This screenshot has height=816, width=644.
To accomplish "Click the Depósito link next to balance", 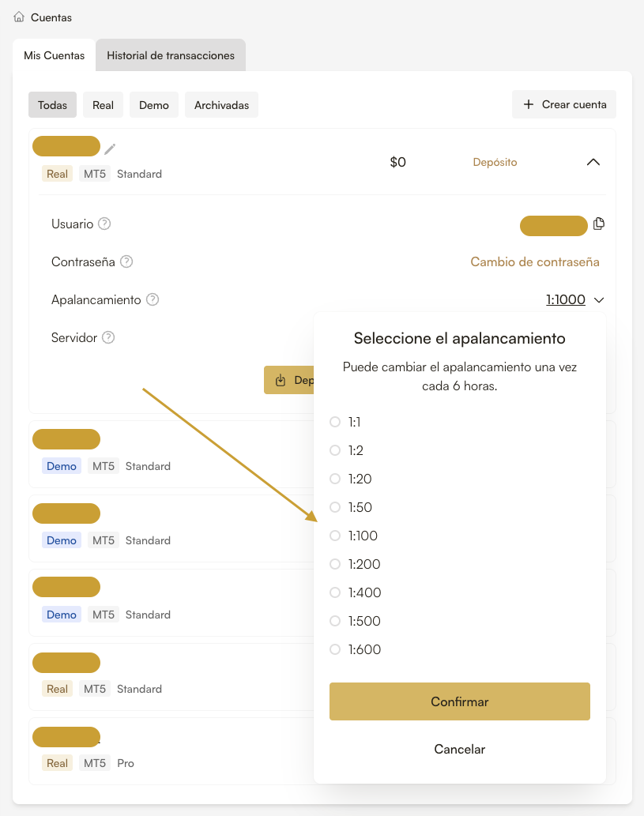I will [x=495, y=162].
